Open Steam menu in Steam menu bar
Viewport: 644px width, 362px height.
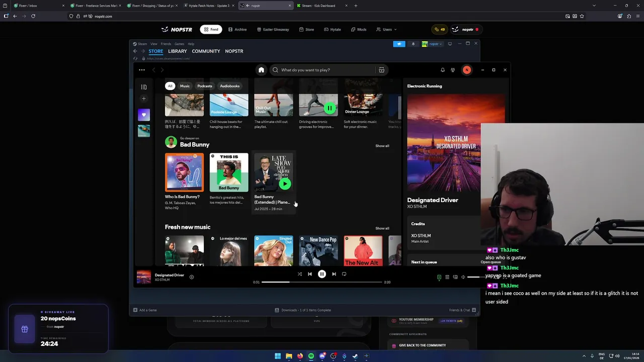tap(143, 44)
